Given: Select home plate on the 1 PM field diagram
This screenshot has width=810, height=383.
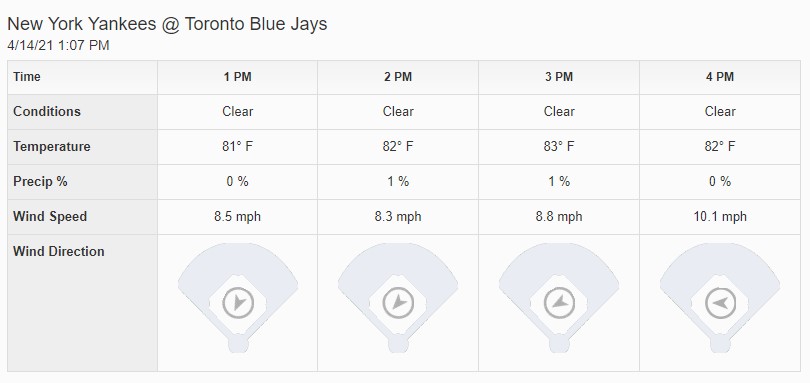Looking at the screenshot, I should tap(238, 344).
